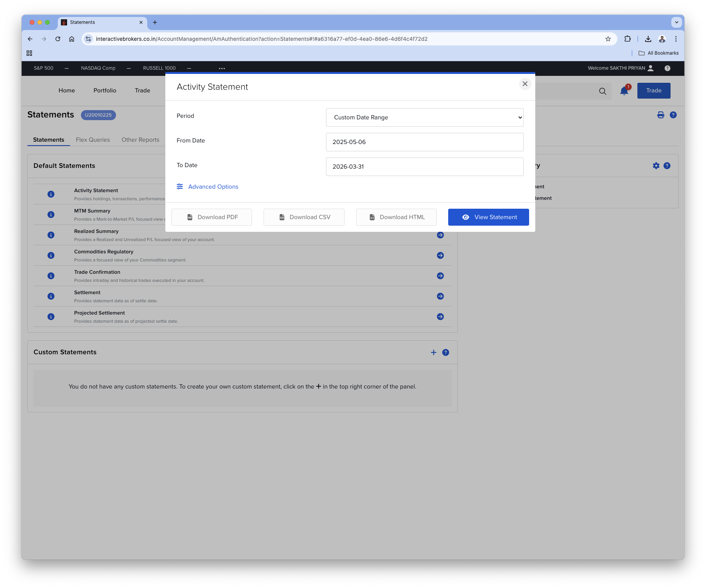This screenshot has width=706, height=588.
Task: Switch to the Flex Queries tab
Action: pos(92,140)
